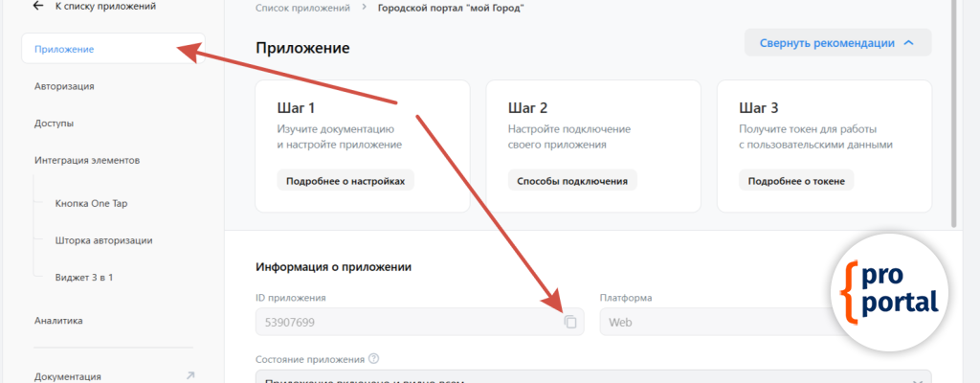Viewport: 980px width, 383px height.
Task: Open Виджет 3 в 1 sub-item
Action: pos(91,278)
